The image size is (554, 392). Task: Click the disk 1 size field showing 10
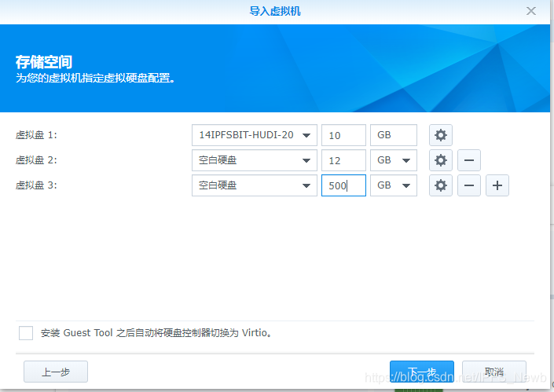pos(343,135)
